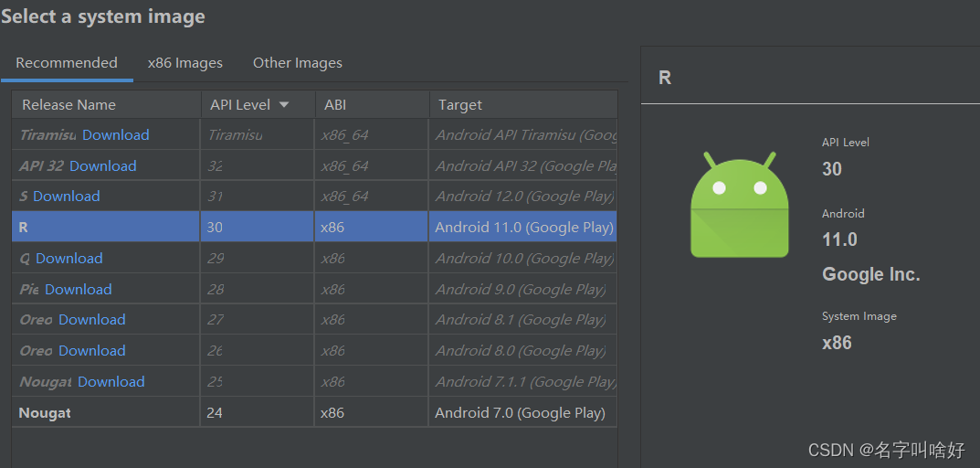Sort by Release Name column header
This screenshot has width=980, height=468.
(x=106, y=104)
